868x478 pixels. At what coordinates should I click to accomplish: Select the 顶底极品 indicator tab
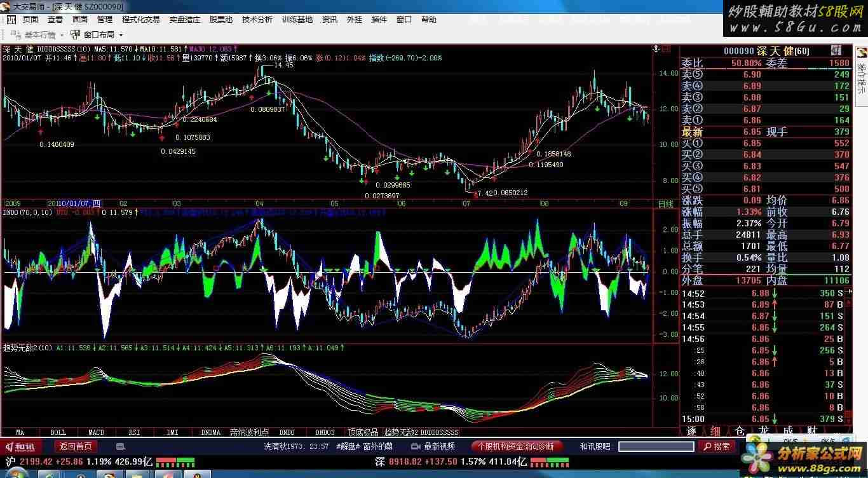pyautogui.click(x=363, y=432)
